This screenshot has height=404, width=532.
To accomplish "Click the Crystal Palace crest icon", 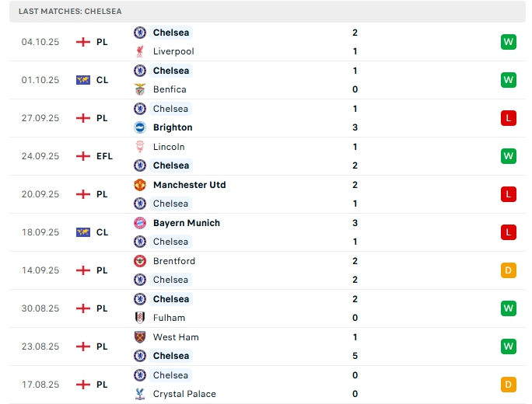I will [140, 394].
